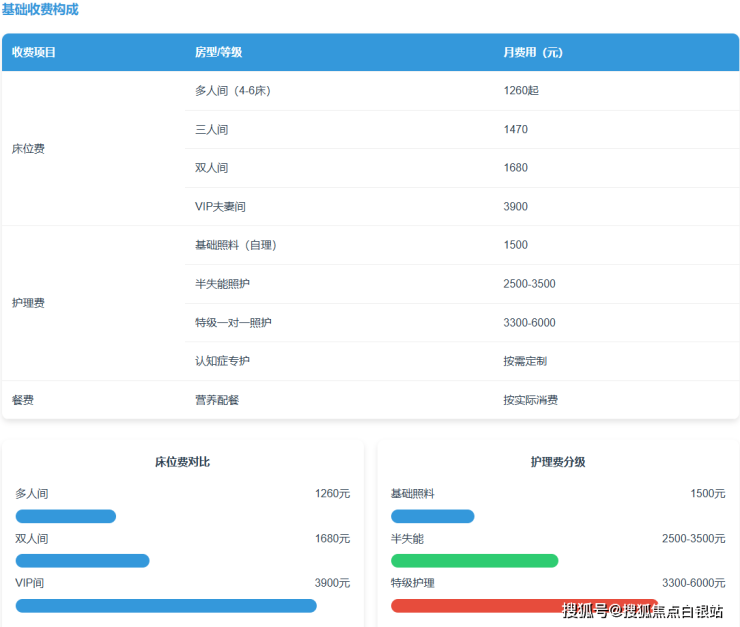Image resolution: width=740 pixels, height=627 pixels.
Task: Select the 收费项目 column header
Action: coord(34,52)
